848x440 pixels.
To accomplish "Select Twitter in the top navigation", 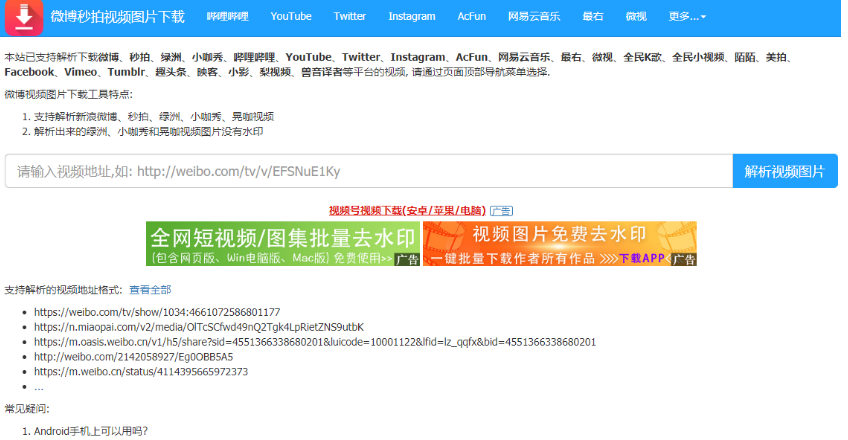I will point(350,17).
